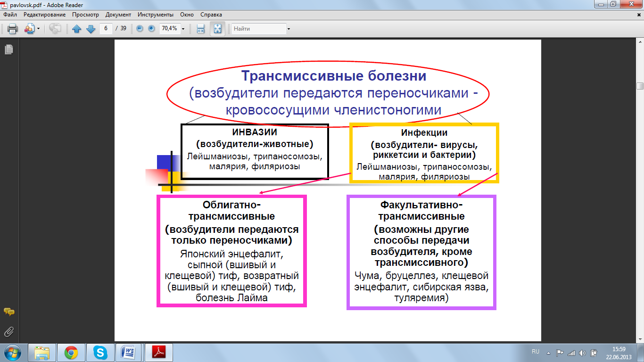Click the text ИНВАЗИИ in black box
The image size is (644, 362).
255,132
